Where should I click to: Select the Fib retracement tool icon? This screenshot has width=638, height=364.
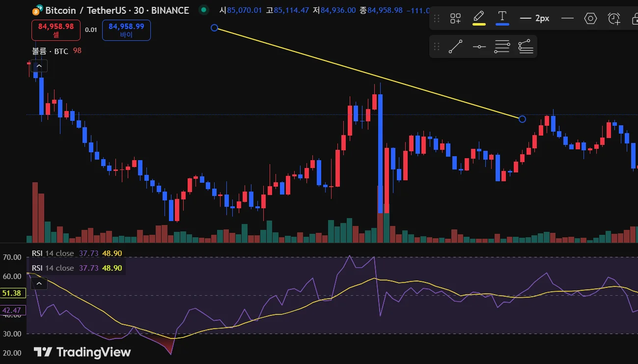click(502, 47)
